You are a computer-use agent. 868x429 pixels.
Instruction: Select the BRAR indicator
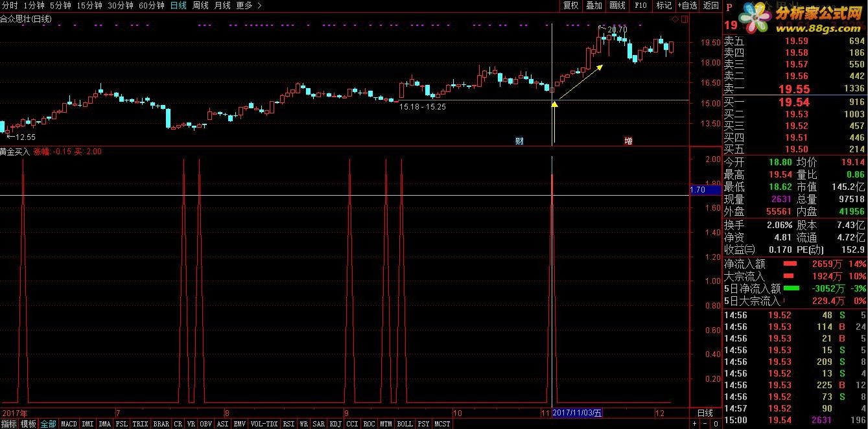tap(161, 424)
